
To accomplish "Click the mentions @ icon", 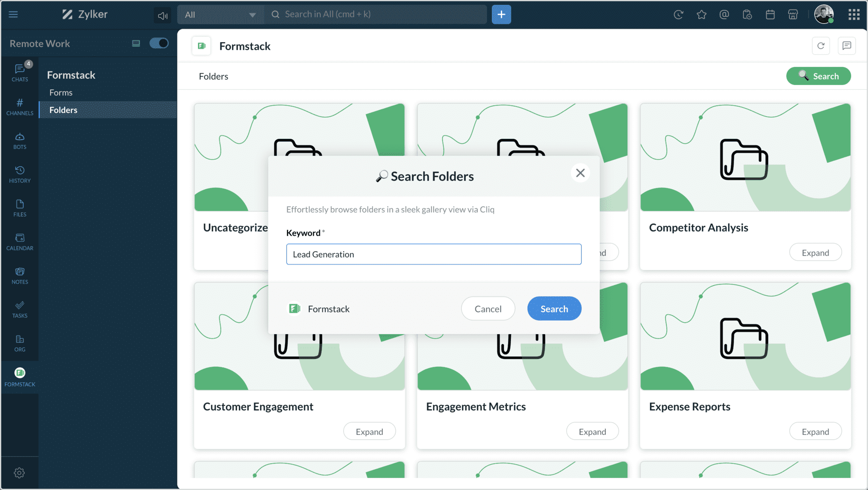I will 724,15.
